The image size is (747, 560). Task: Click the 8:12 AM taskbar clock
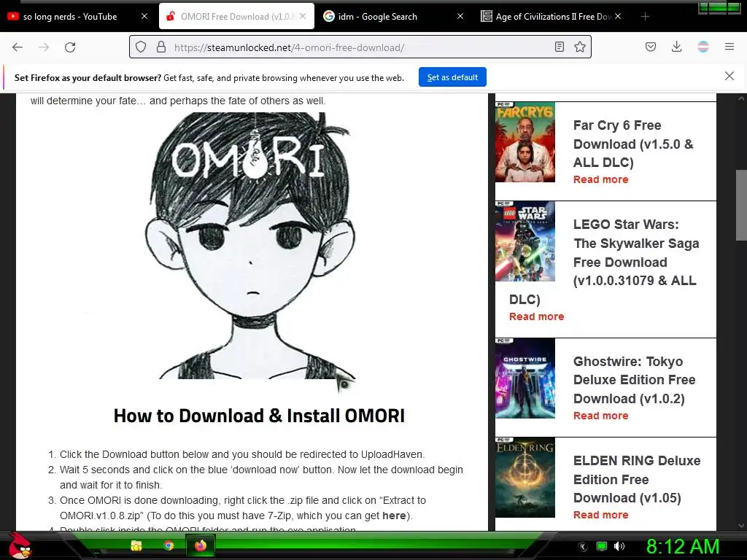click(x=683, y=546)
